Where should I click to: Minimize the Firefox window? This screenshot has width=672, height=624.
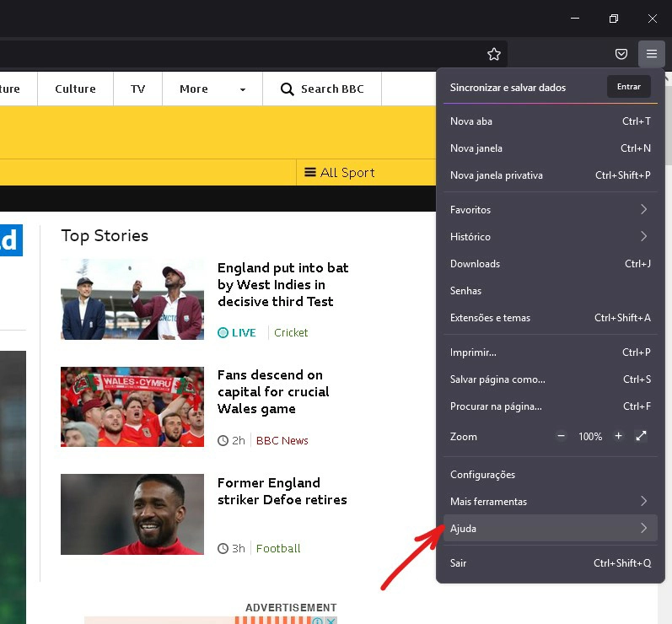tap(575, 19)
